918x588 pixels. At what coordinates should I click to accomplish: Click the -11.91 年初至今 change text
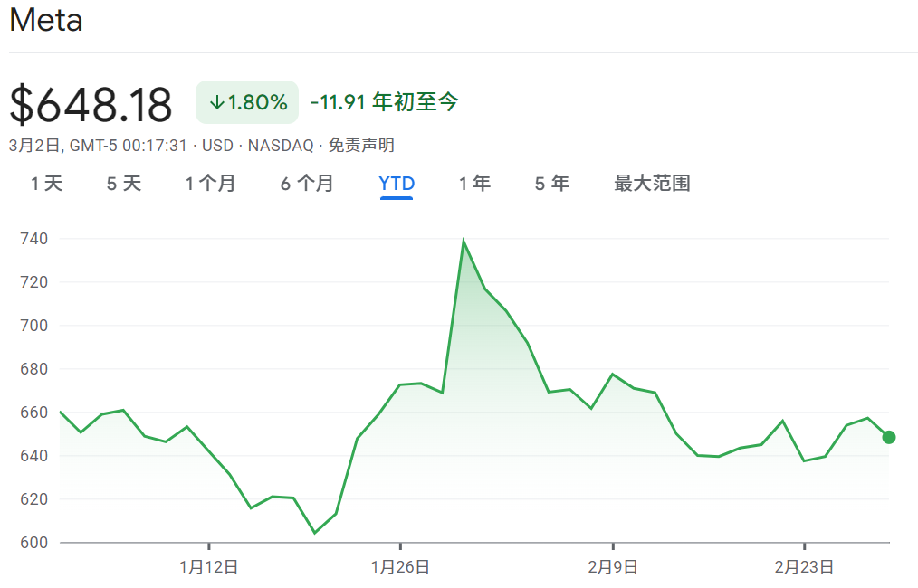pyautogui.click(x=386, y=102)
